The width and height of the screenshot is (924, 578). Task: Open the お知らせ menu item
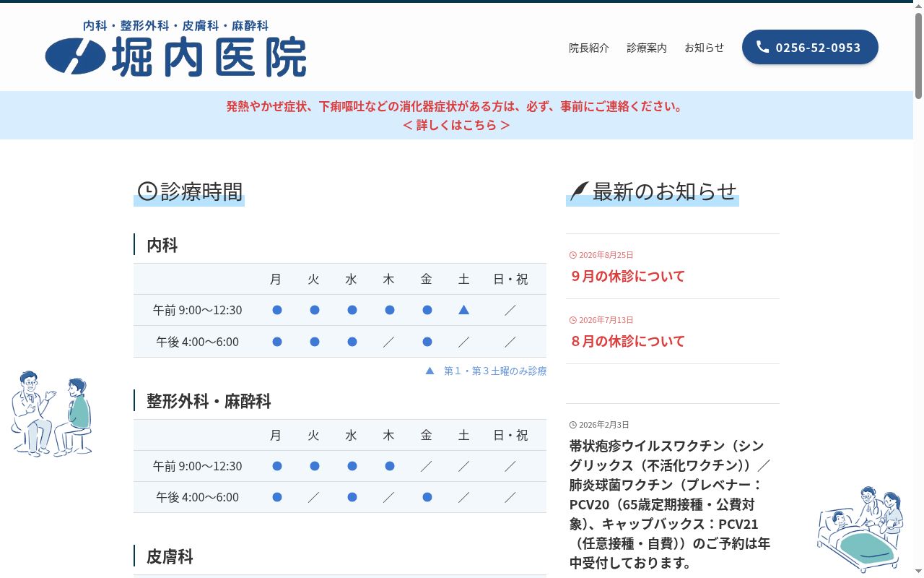coord(704,48)
